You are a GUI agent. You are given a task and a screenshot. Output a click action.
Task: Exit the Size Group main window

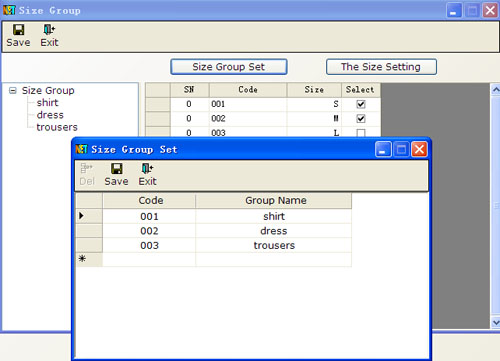[x=49, y=36]
